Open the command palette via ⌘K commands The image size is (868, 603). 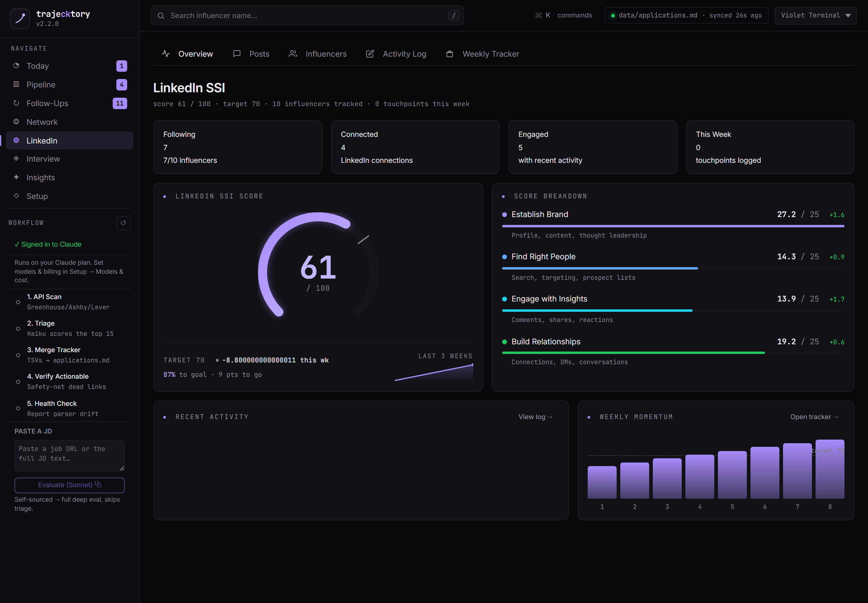(x=564, y=15)
